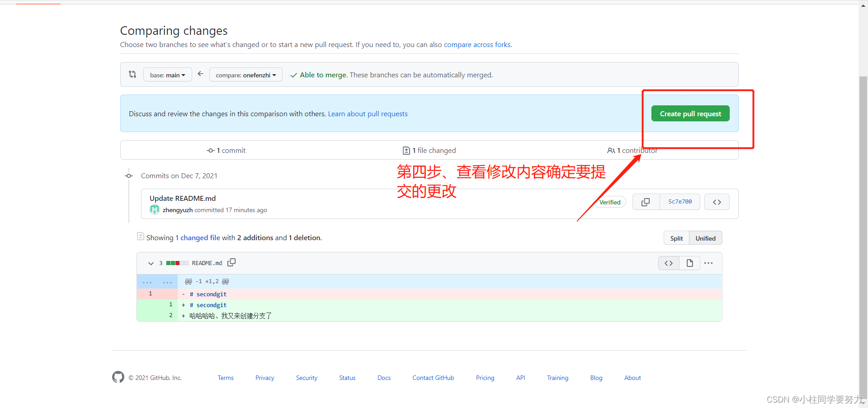Copy the README.md file path icon
This screenshot has width=868, height=408.
click(x=231, y=262)
